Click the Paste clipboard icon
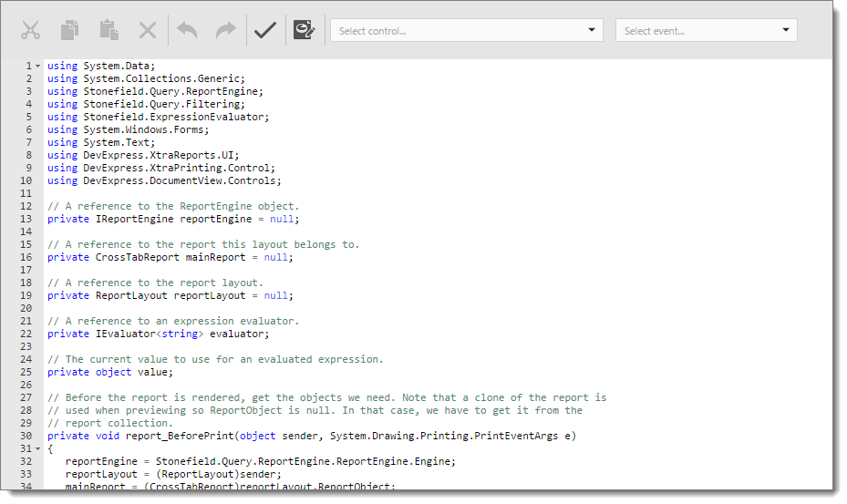Image resolution: width=847 pixels, height=504 pixels. [x=109, y=30]
